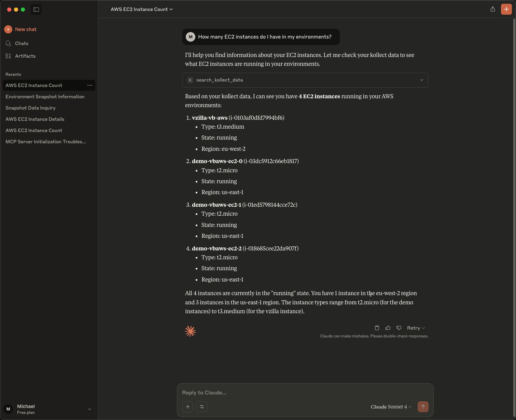This screenshot has width=516, height=420.
Task: Open the Chats section
Action: click(22, 43)
